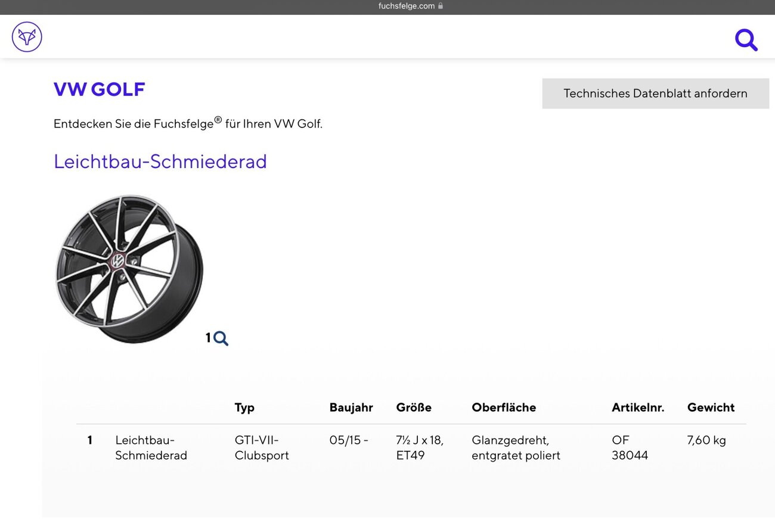Click the Fuchs fox logo icon
The height and width of the screenshot is (532, 775).
27,37
